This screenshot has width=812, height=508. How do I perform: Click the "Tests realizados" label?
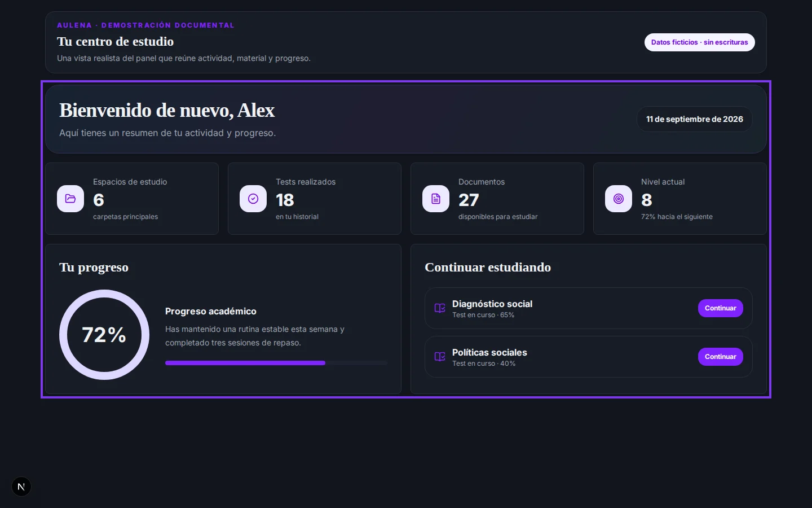(306, 182)
